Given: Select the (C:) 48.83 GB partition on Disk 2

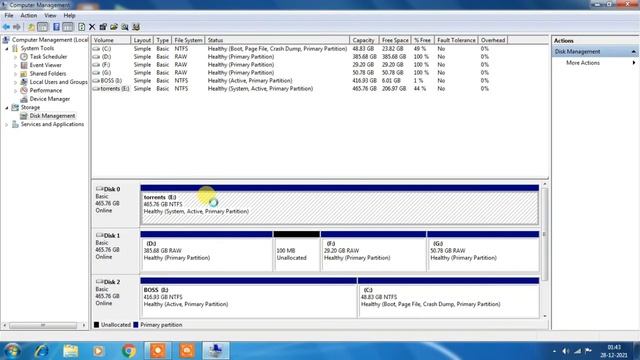Looking at the screenshot, I should pos(448,298).
